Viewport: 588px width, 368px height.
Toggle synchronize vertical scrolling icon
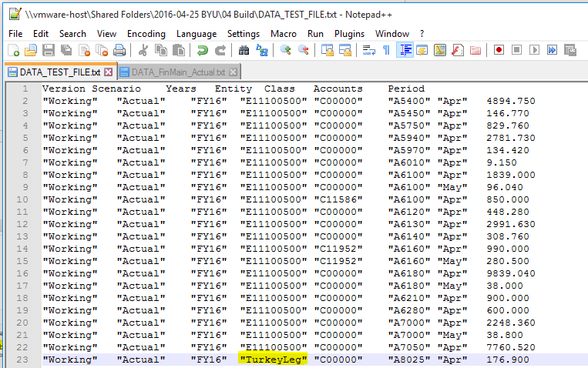click(x=327, y=50)
